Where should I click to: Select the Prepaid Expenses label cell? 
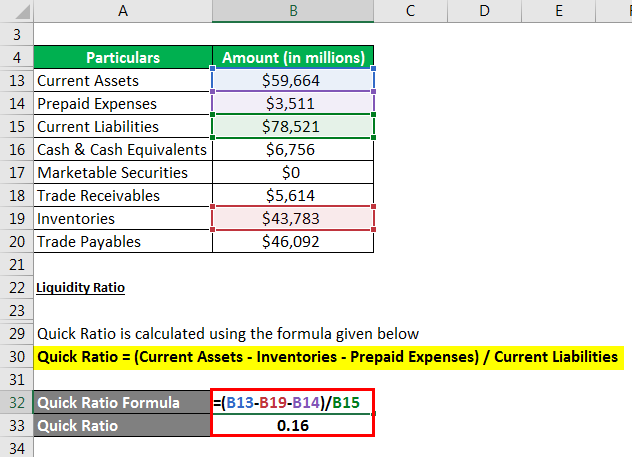[123, 103]
